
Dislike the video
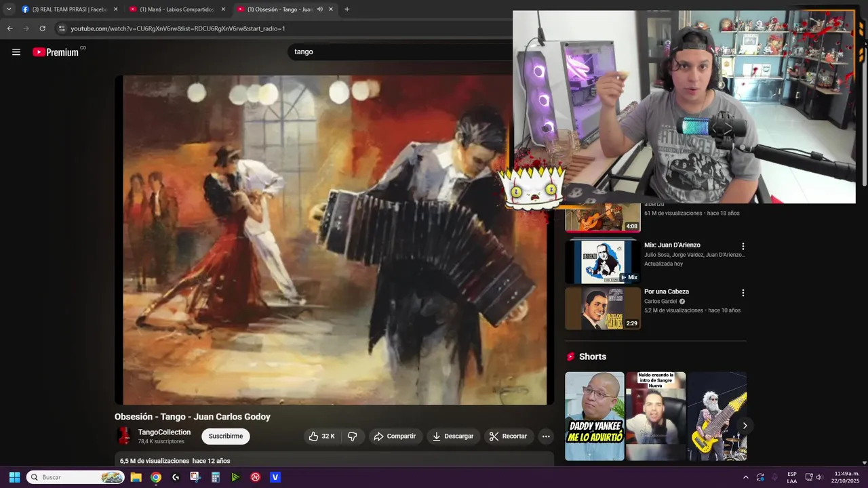(352, 436)
